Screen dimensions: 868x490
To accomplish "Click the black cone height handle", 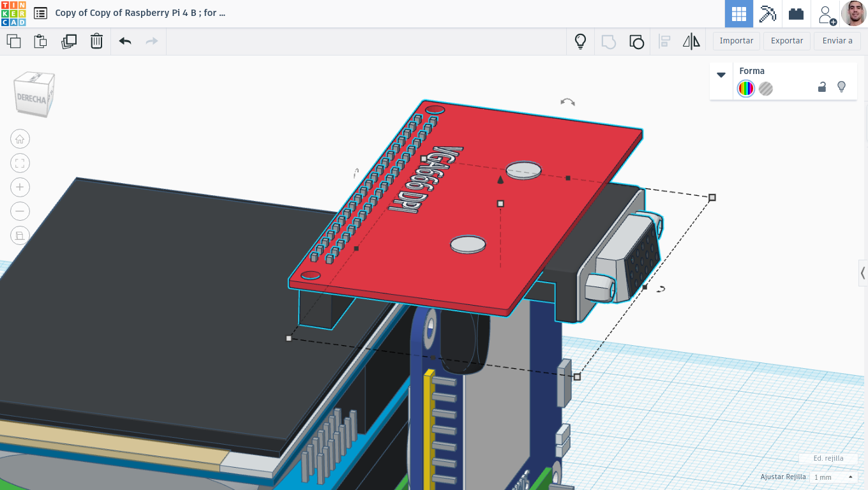I will 500,180.
